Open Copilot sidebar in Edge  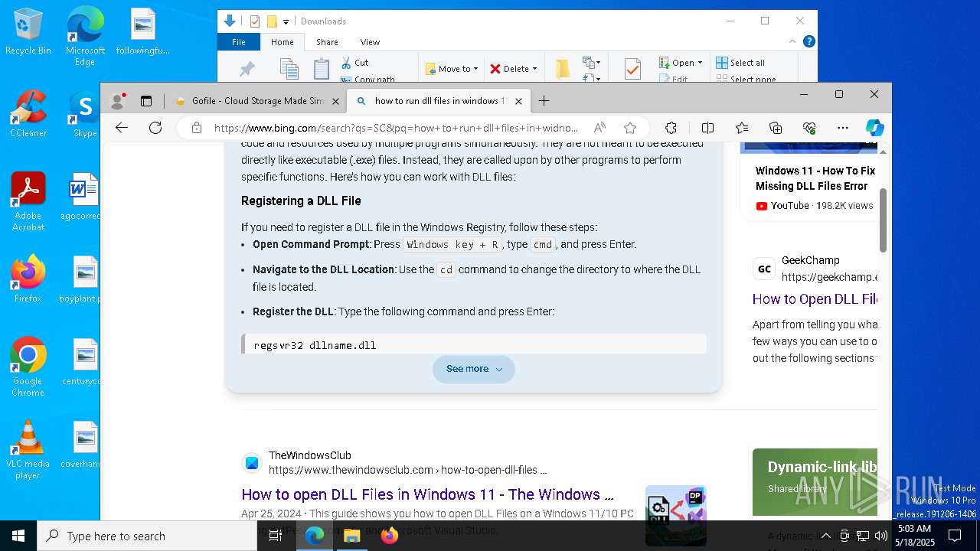click(x=875, y=128)
